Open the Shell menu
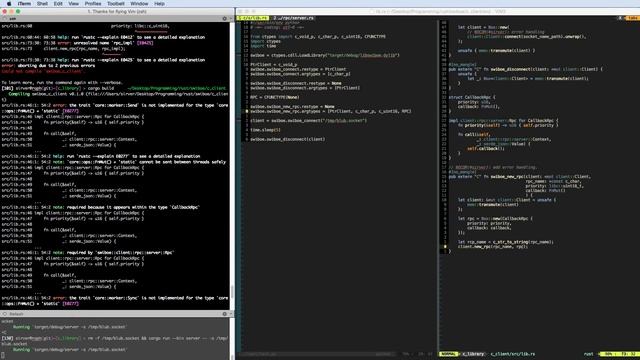This screenshot has width=640, height=360. tap(42, 4)
